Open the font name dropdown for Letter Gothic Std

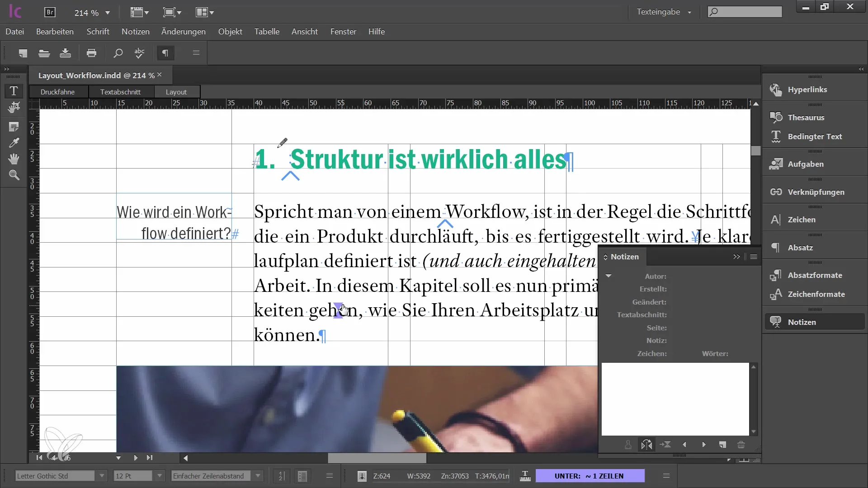click(100, 475)
